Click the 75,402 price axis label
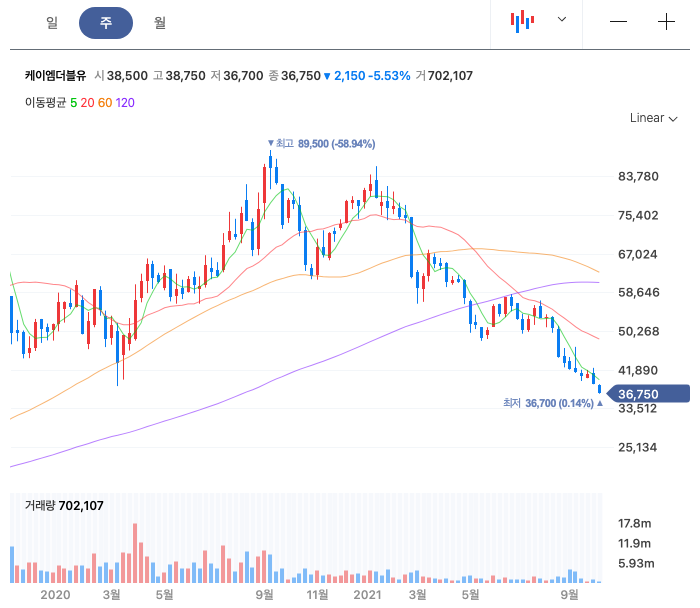The width and height of the screenshot is (700, 608). (x=638, y=216)
